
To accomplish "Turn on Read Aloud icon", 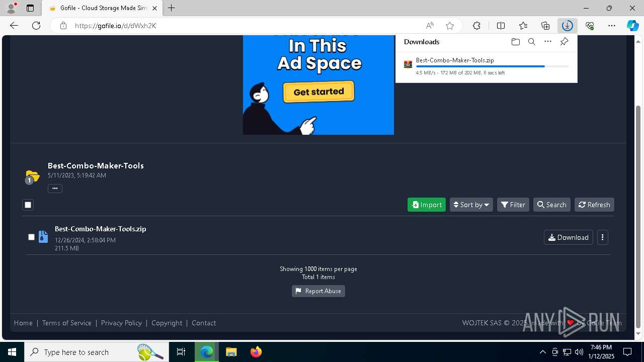I will pos(430,26).
